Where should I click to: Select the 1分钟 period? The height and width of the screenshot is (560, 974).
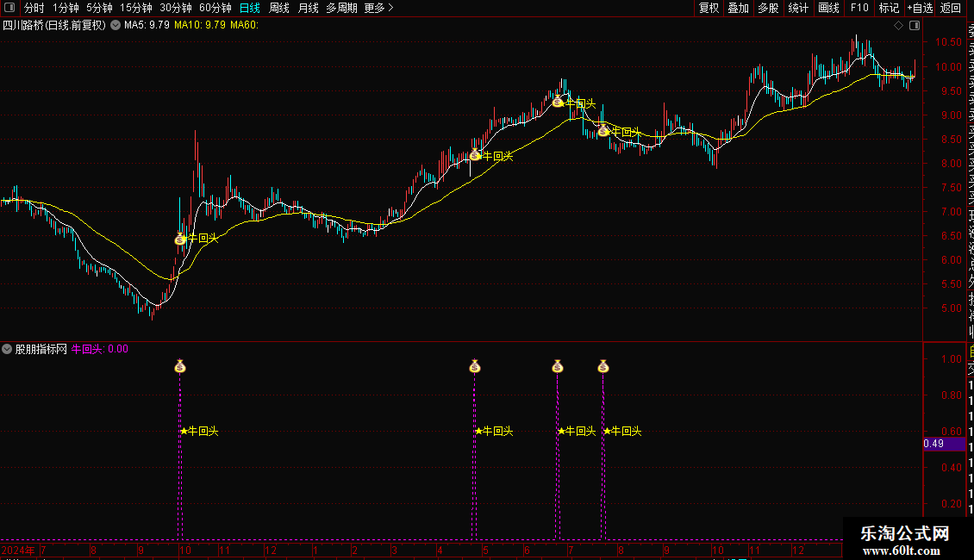click(66, 8)
